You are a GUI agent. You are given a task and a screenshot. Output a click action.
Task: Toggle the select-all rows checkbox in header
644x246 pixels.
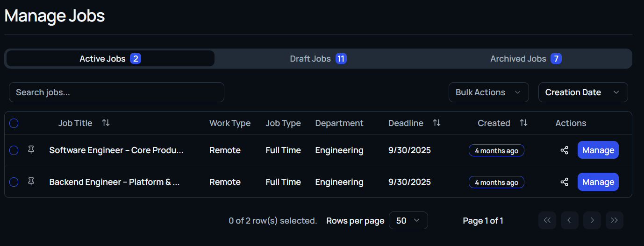(x=14, y=123)
